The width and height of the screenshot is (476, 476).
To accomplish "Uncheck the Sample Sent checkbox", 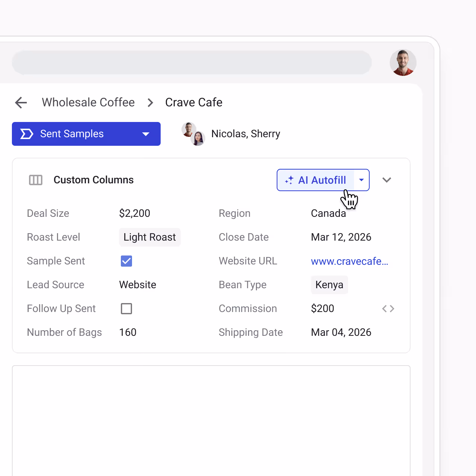I will click(x=126, y=261).
